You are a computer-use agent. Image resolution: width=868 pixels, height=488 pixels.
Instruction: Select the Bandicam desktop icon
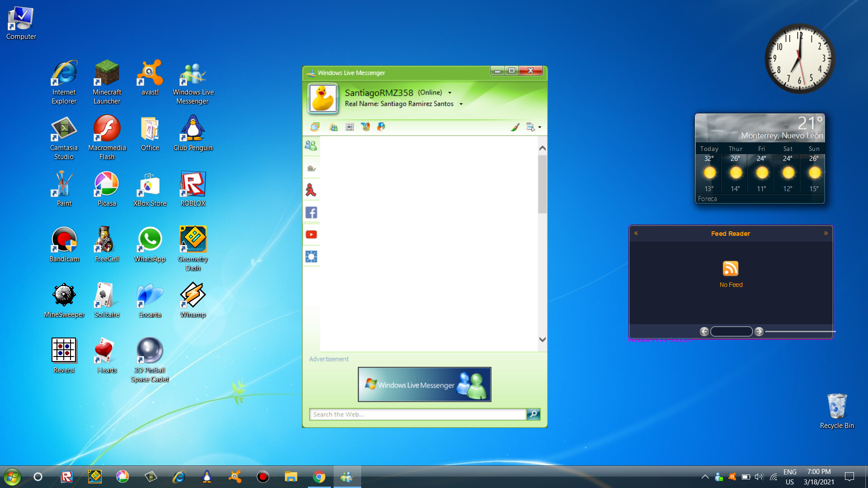[x=64, y=244]
